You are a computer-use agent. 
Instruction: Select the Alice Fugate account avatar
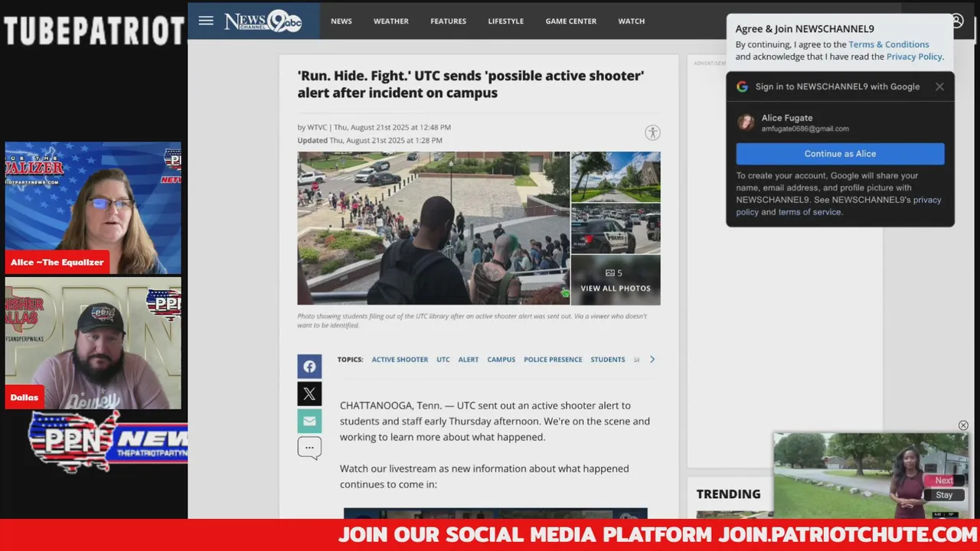pyautogui.click(x=746, y=122)
